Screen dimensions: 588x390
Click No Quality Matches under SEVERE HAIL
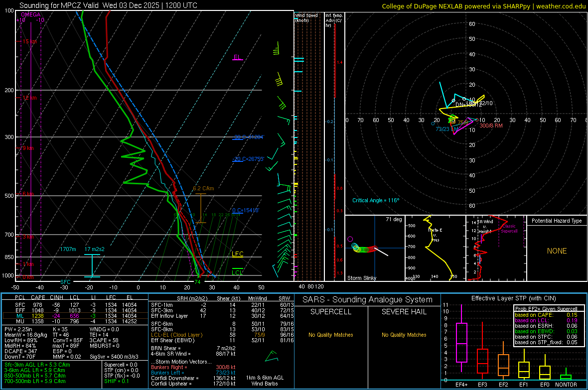[x=404, y=335]
